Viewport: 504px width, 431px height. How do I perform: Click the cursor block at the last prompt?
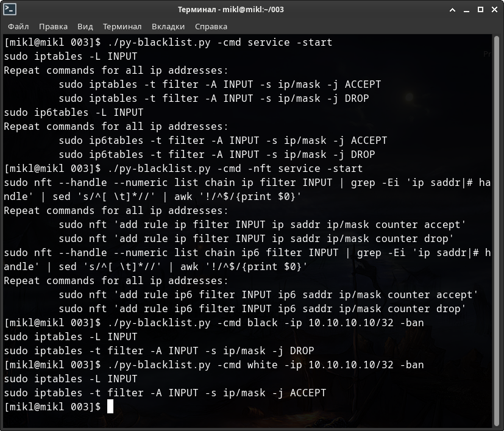pos(110,407)
